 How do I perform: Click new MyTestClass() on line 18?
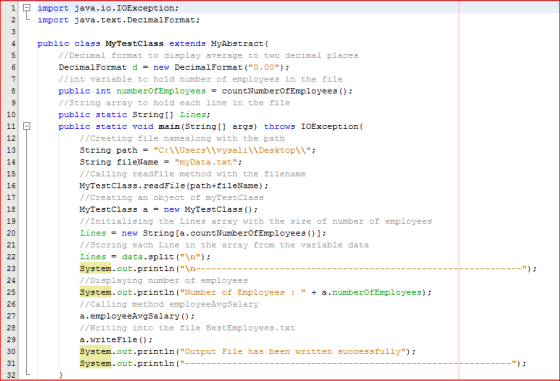click(208, 209)
